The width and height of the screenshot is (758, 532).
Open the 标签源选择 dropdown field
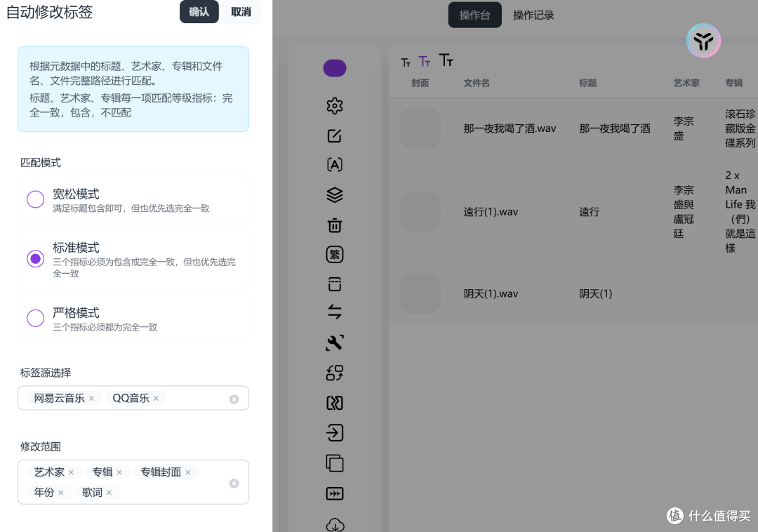click(133, 398)
